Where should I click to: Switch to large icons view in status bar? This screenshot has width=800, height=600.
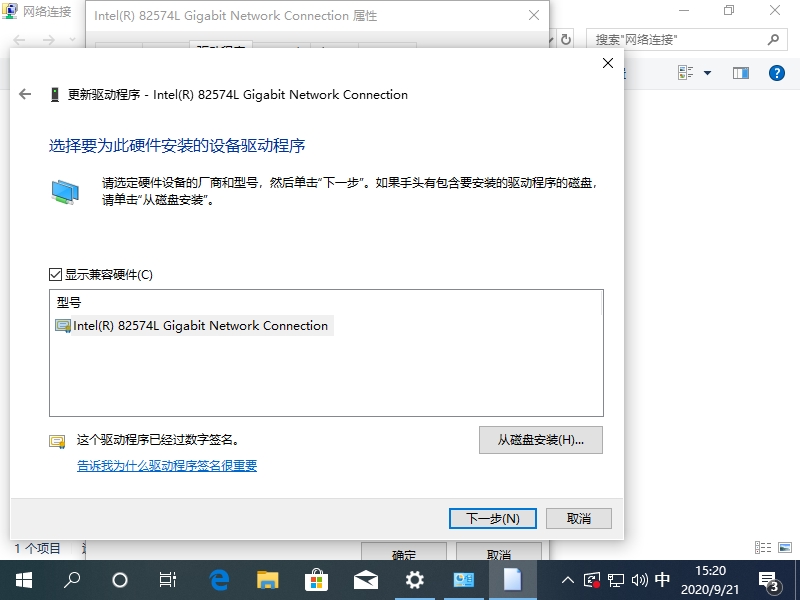point(785,547)
